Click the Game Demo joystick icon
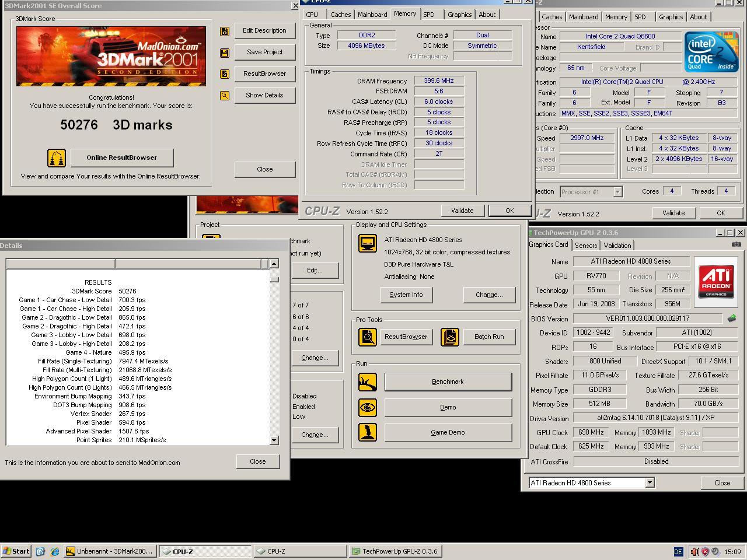The width and height of the screenshot is (747, 560). point(368,433)
